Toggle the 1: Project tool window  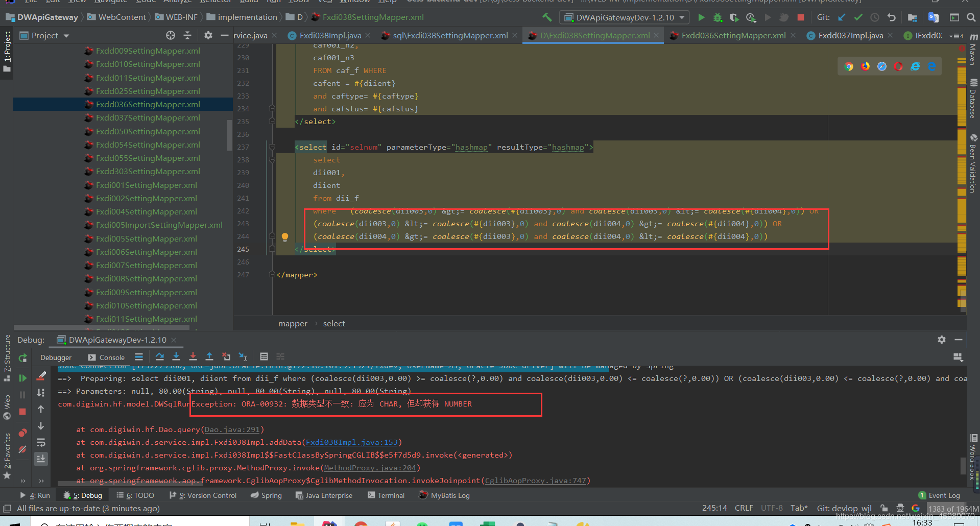(7, 52)
